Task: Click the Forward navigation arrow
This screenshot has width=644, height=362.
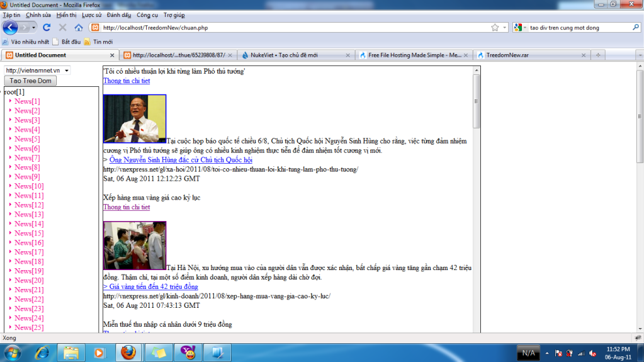Action: click(24, 28)
